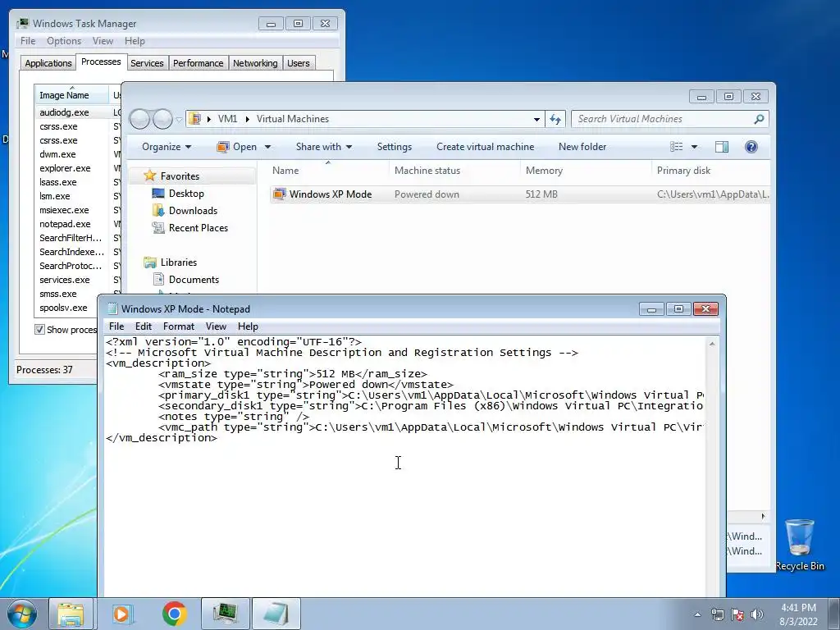Sort processes by the Image Name column

pyautogui.click(x=71, y=95)
